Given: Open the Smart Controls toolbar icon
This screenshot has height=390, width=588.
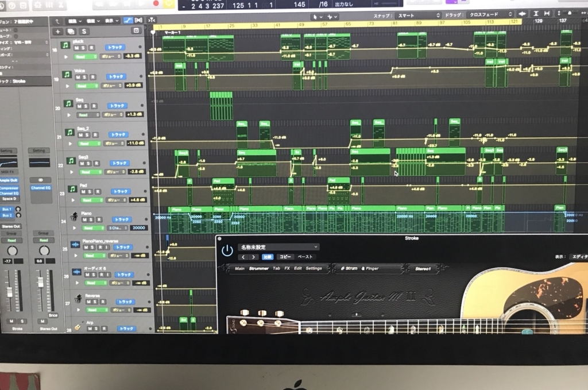Looking at the screenshot, I should [x=37, y=5].
